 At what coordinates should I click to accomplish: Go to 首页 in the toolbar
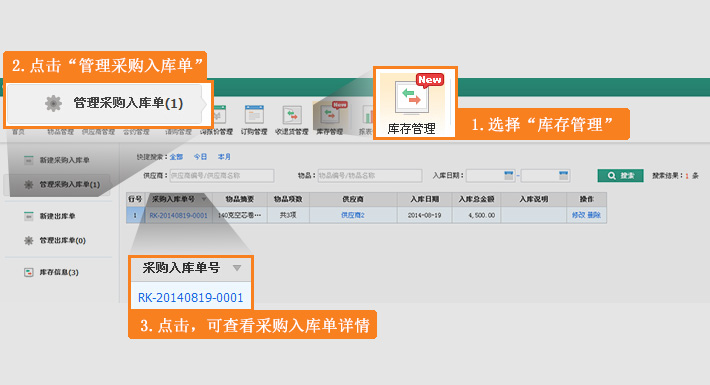[x=19, y=132]
